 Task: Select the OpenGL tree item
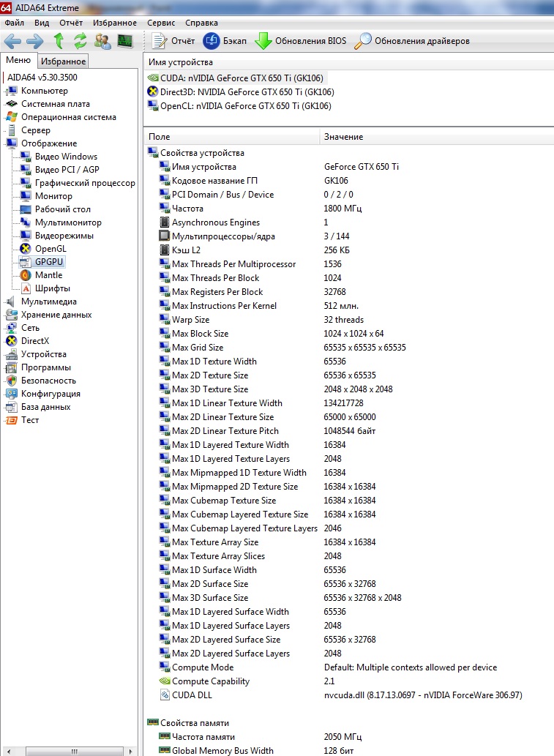[x=50, y=249]
